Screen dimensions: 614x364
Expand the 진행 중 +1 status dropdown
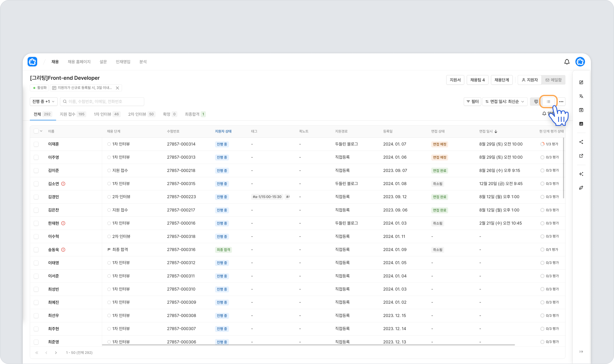point(44,102)
